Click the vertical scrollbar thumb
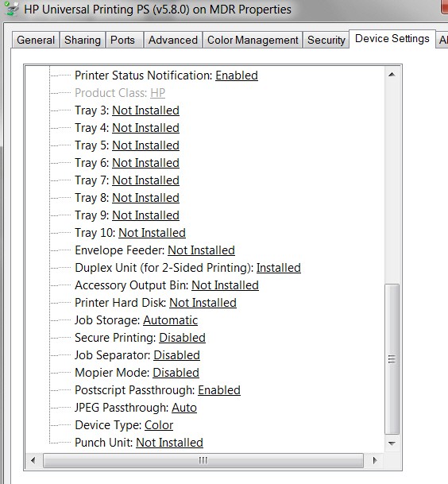 pos(392,359)
